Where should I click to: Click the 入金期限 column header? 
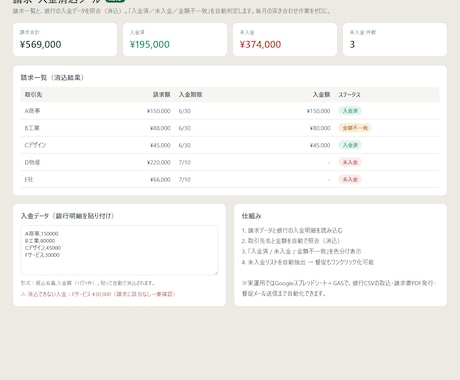click(191, 95)
